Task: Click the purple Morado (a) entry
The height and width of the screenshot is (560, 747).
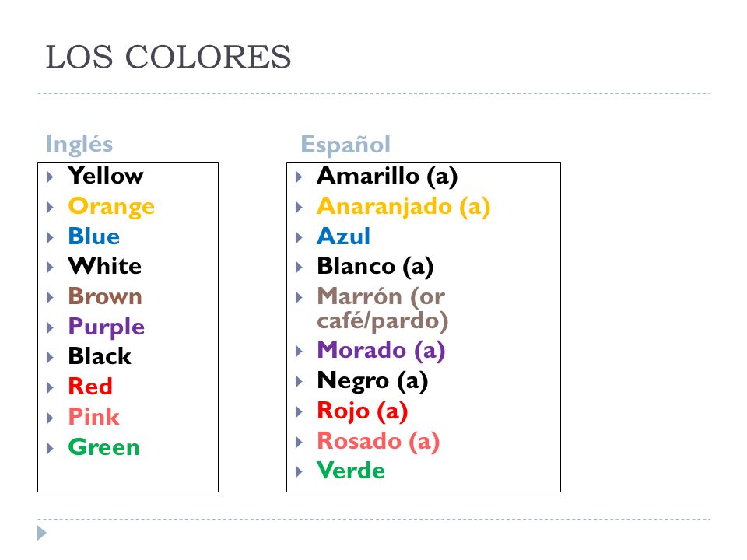Action: 381,351
